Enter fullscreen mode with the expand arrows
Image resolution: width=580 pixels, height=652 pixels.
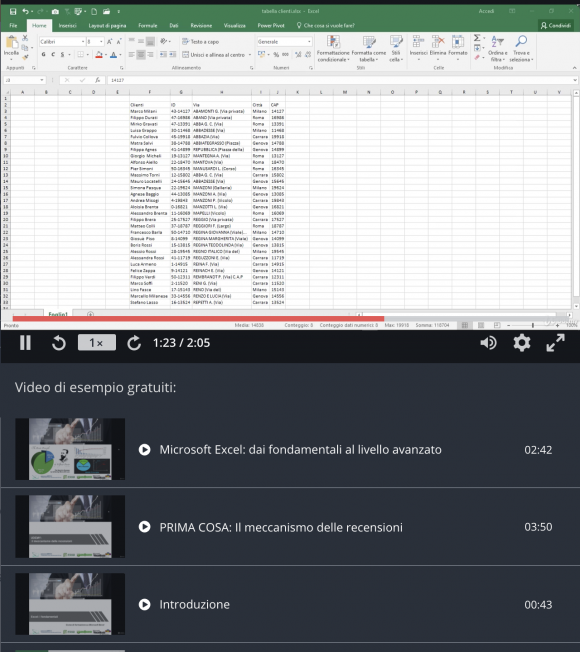555,343
